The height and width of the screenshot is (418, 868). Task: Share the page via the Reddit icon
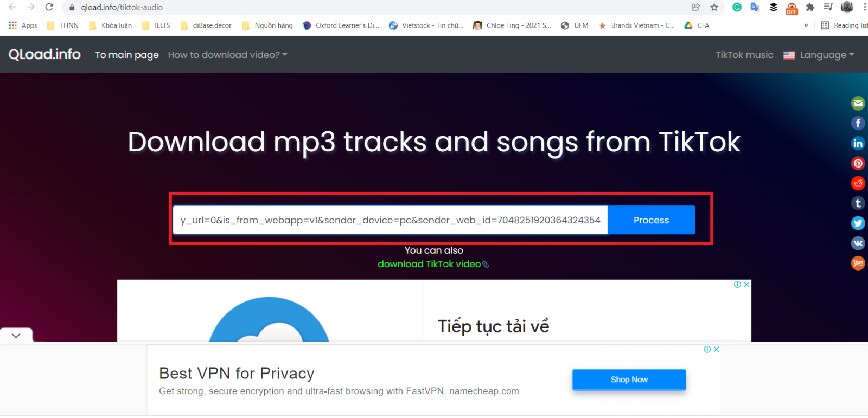(x=858, y=183)
